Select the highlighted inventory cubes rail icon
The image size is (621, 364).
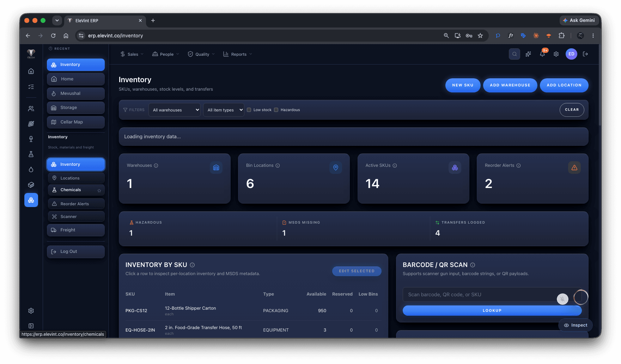pyautogui.click(x=31, y=200)
